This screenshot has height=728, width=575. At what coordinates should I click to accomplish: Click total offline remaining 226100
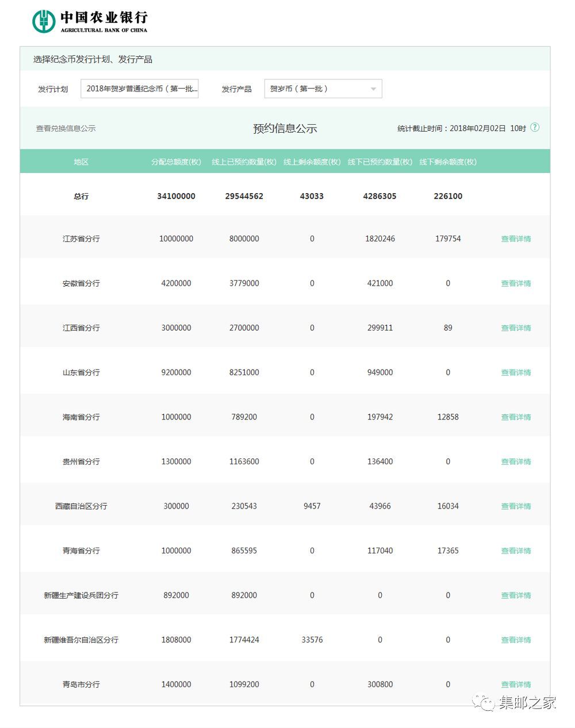click(x=448, y=196)
